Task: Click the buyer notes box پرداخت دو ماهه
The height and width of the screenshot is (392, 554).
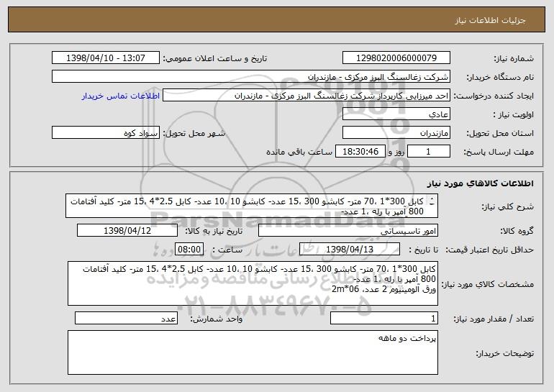Action: click(253, 352)
